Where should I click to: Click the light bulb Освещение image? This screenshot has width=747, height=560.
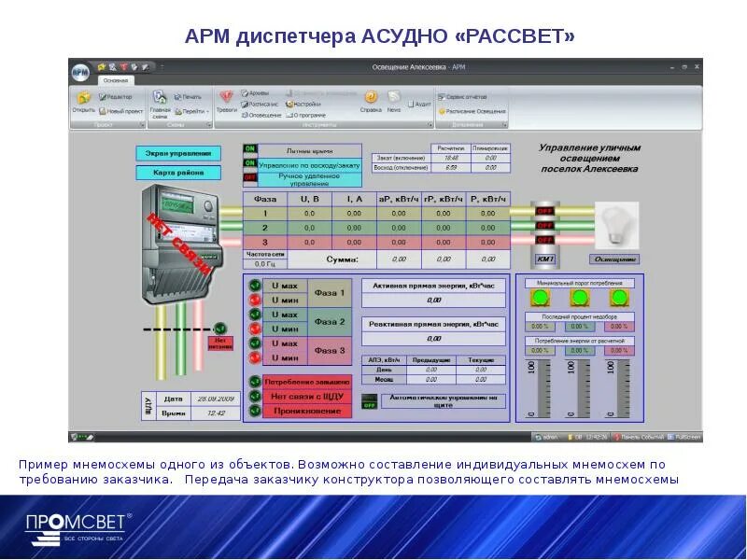(617, 225)
